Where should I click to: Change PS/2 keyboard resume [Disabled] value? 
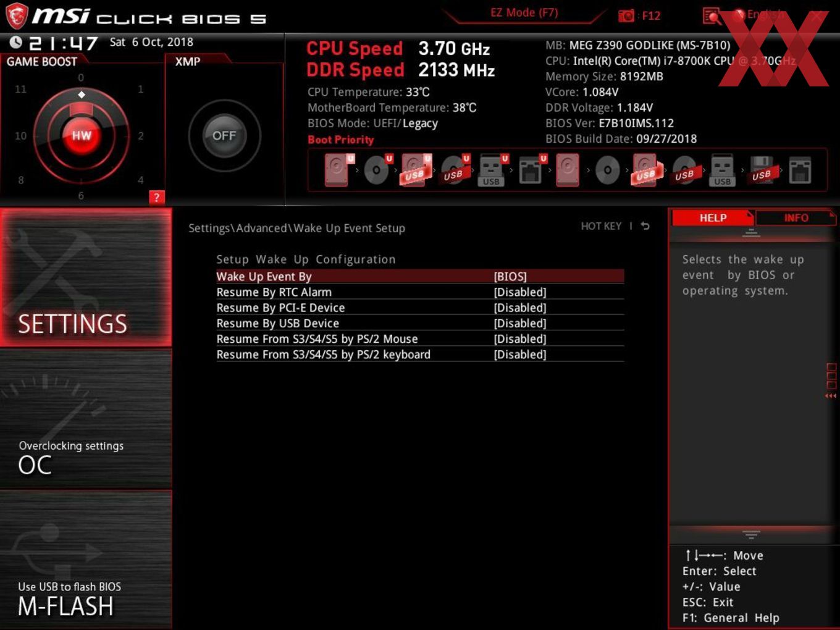point(520,354)
